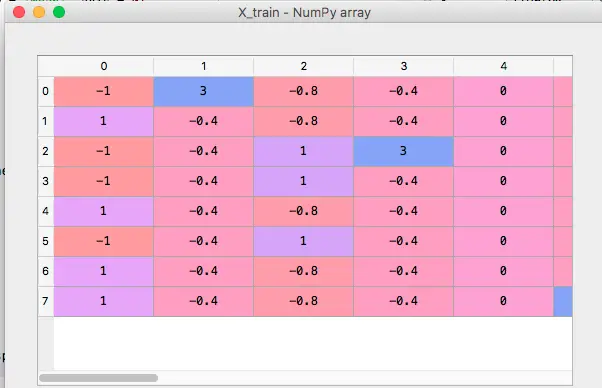This screenshot has width=602, height=388.
Task: Click cell -0.4 in row 7, column 1
Action: point(203,301)
